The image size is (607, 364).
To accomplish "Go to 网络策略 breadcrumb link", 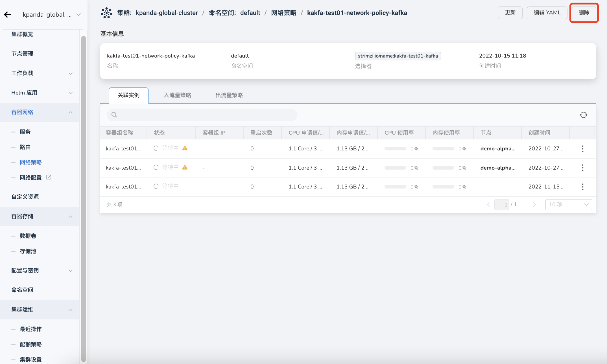I will 284,13.
